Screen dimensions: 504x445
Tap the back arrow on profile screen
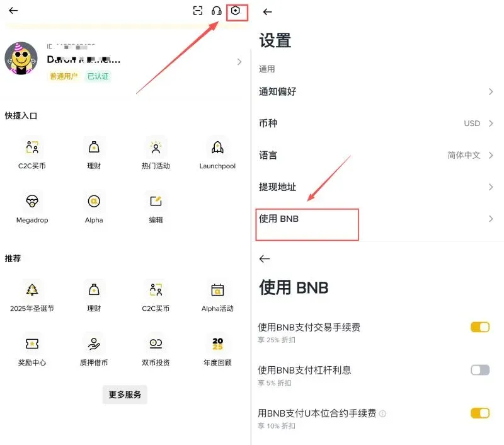[13, 11]
